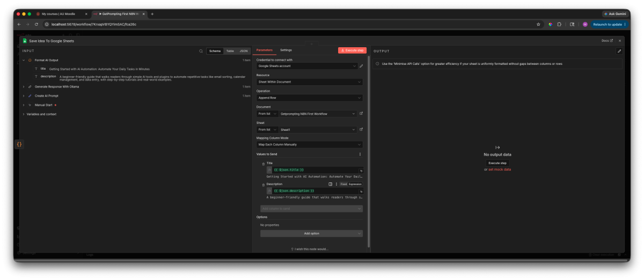This screenshot has height=280, width=644.
Task: Open Document mode From list dropdown
Action: pos(267,114)
